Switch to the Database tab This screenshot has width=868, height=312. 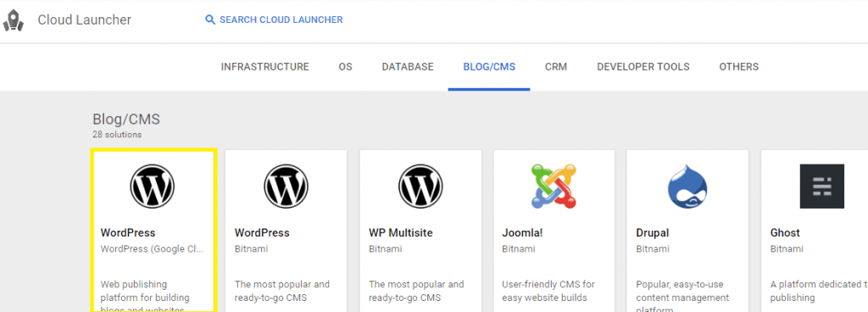click(408, 67)
